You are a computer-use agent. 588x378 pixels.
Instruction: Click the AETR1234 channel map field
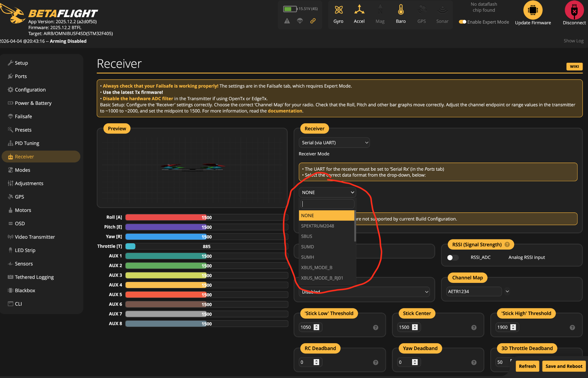coord(474,292)
